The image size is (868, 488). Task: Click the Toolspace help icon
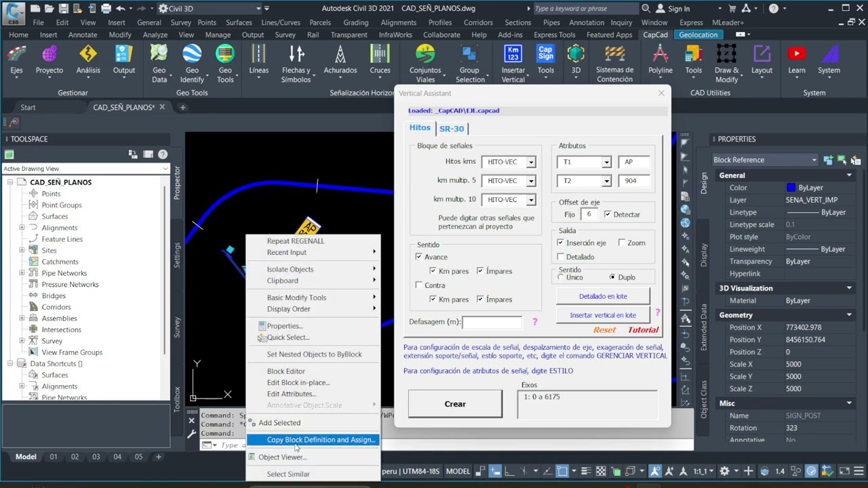pyautogui.click(x=163, y=155)
